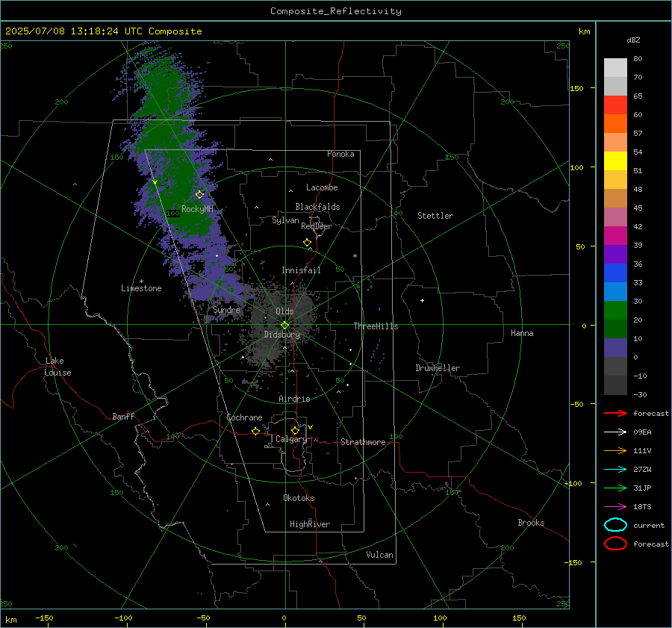This screenshot has height=628, width=672.
Task: Click the Sylvan label
Action: [285, 220]
